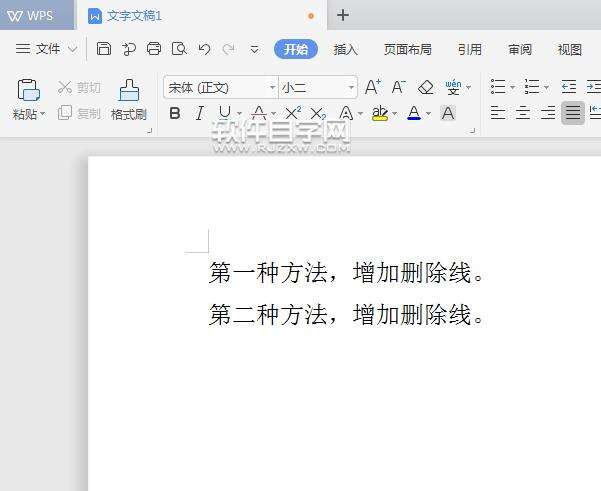Screen dimensions: 601x491
Task: Switch to the 视图 tab
Action: click(570, 49)
